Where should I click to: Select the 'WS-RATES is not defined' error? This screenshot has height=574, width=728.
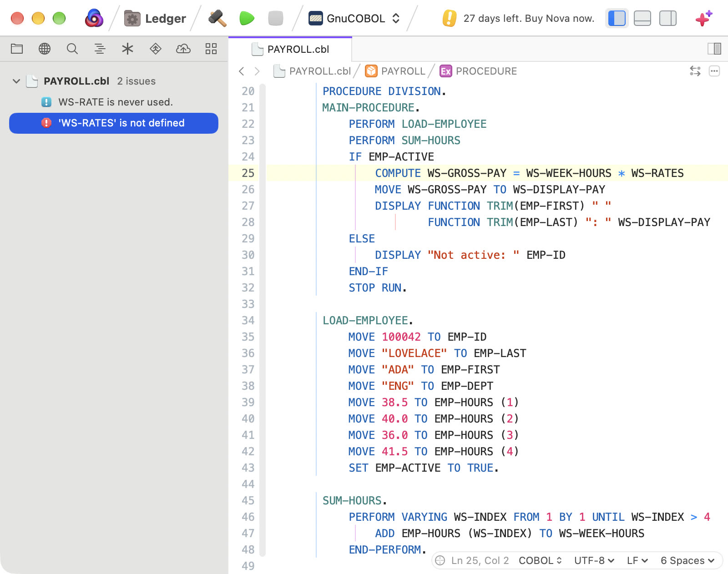pyautogui.click(x=114, y=123)
